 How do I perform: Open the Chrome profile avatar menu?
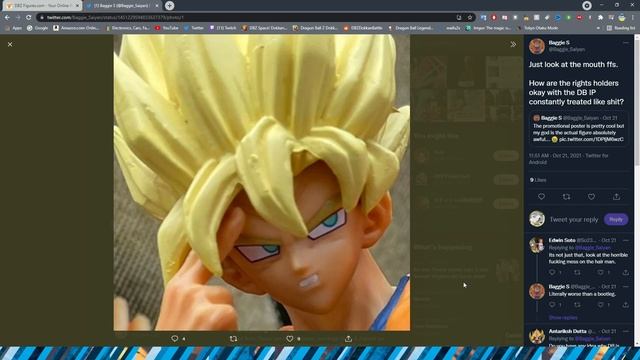pos(622,18)
